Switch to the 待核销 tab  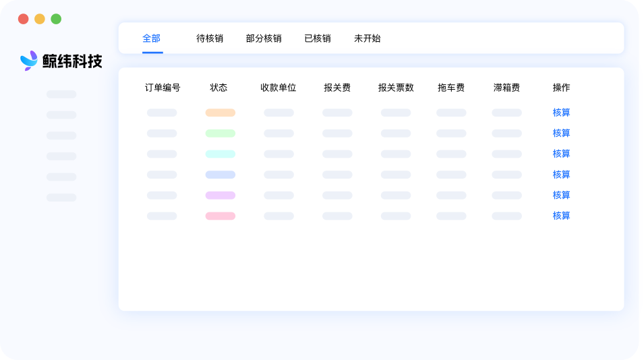click(210, 38)
